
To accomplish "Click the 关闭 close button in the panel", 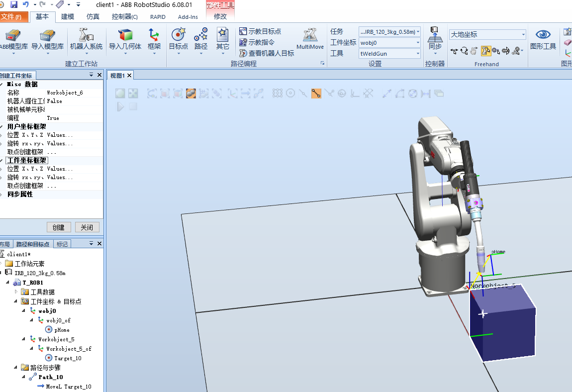I will 87,227.
